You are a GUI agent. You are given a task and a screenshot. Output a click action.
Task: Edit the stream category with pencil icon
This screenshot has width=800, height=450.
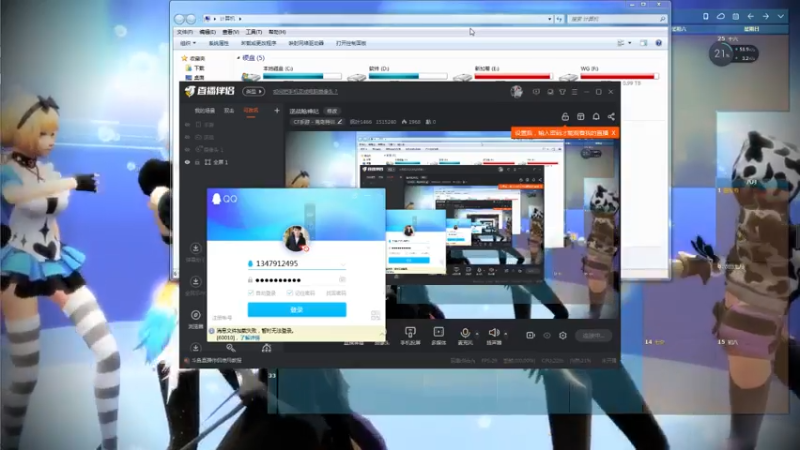click(340, 122)
